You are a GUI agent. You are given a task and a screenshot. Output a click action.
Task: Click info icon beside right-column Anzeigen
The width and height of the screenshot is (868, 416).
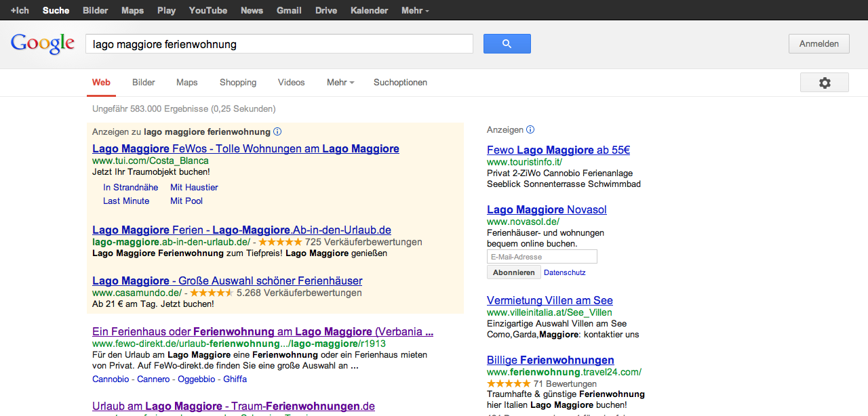pos(530,130)
